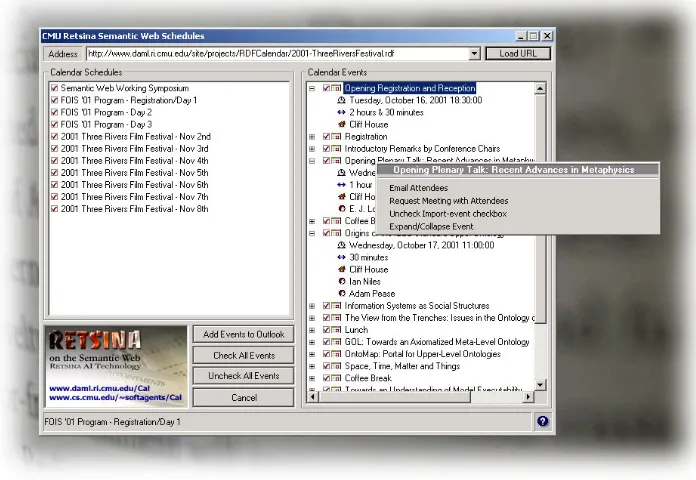Click calendar icon next to Space, Time, Matter and Things
The image size is (696, 480).
tap(336, 366)
